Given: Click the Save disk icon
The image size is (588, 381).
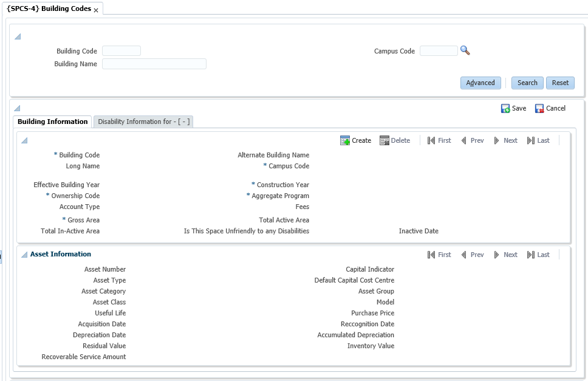Looking at the screenshot, I should point(505,109).
